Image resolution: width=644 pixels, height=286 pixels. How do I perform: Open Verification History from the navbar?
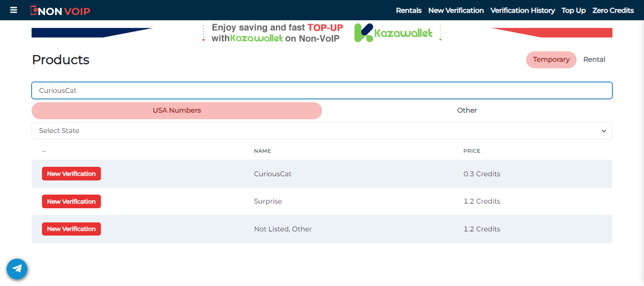522,10
